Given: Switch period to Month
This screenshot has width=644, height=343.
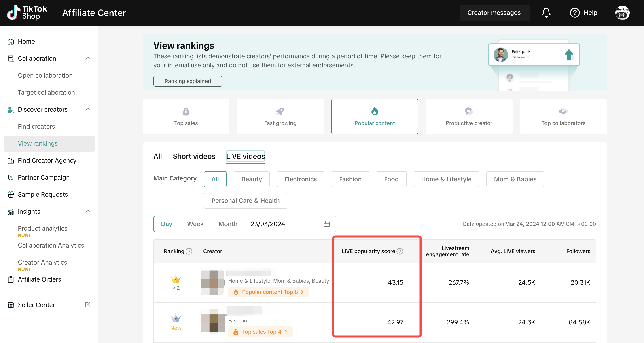Looking at the screenshot, I should click(x=228, y=224).
